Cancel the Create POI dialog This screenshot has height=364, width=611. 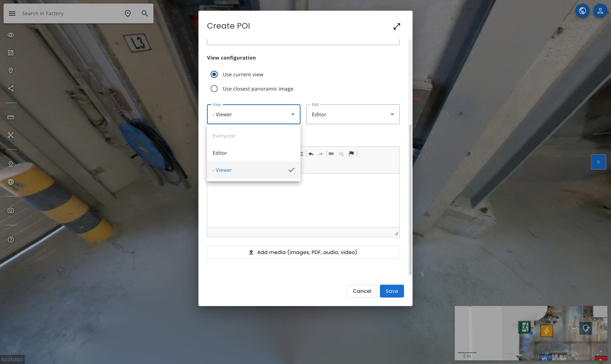[x=362, y=291]
